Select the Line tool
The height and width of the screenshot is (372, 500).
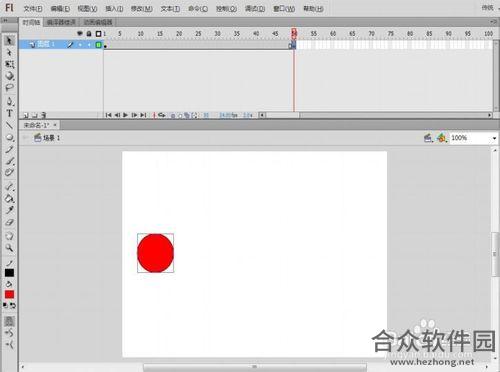tap(9, 125)
